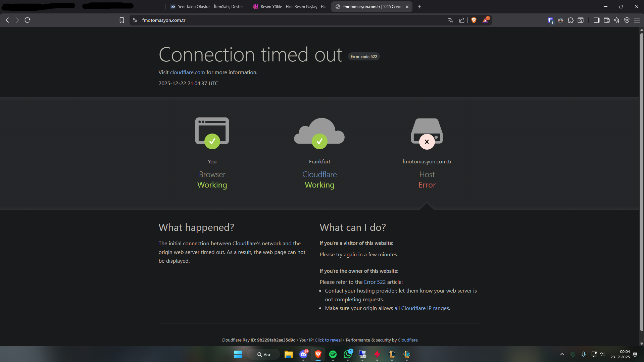Image resolution: width=644 pixels, height=362 pixels.
Task: Open Discord from the taskbar
Action: [303, 354]
